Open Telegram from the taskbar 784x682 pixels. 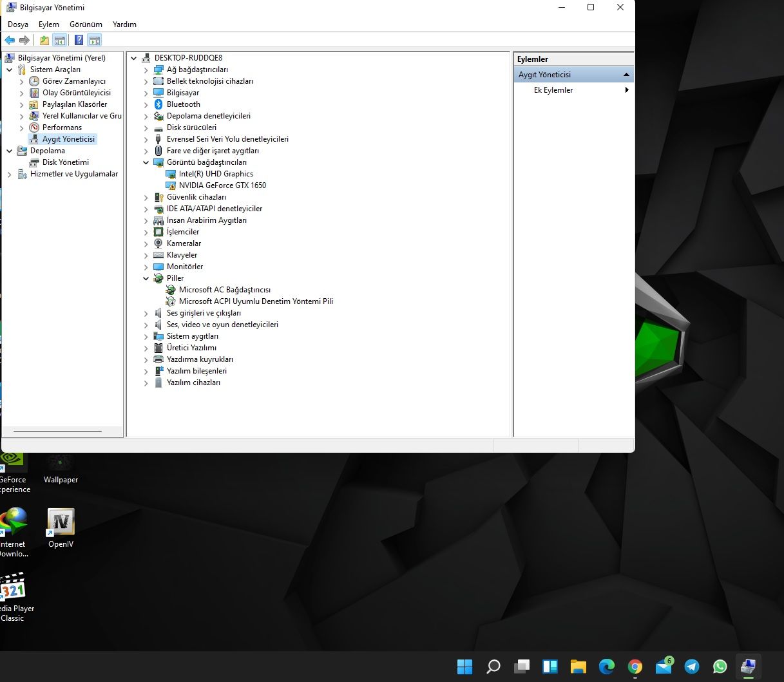(692, 667)
